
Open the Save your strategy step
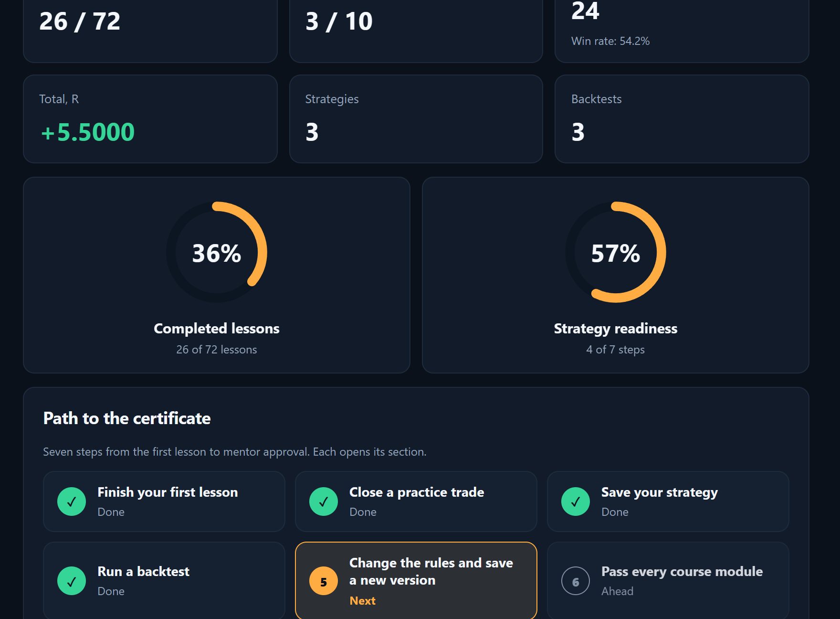668,502
